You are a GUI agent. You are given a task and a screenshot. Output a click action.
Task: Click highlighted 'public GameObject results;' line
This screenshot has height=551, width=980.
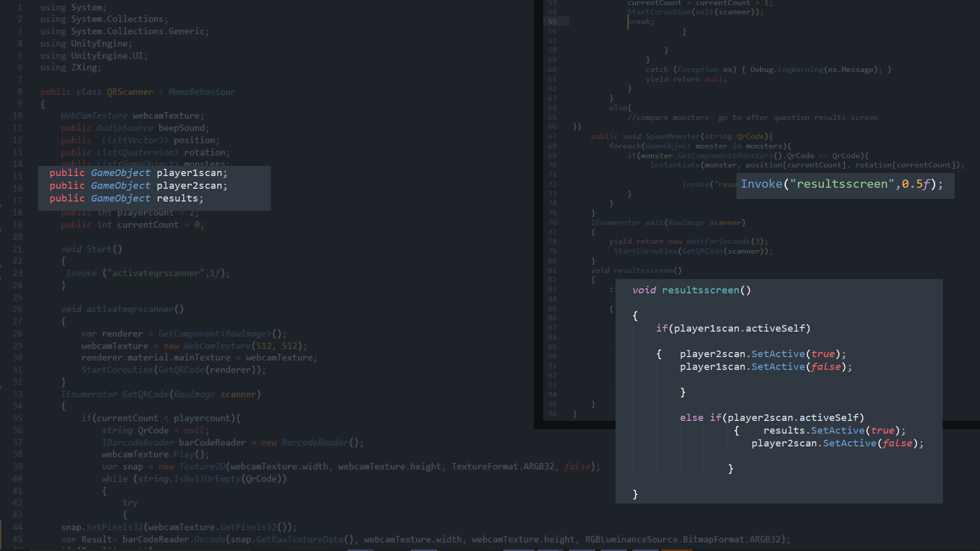(x=126, y=198)
